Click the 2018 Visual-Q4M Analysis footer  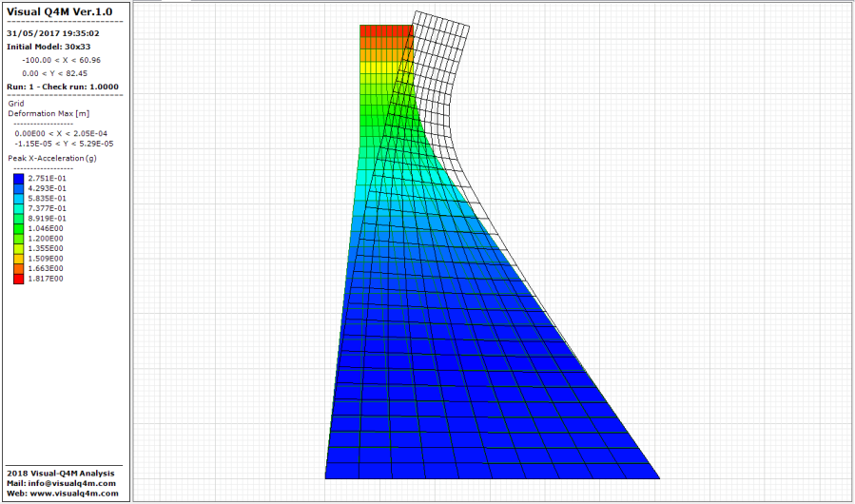pyautogui.click(x=61, y=473)
